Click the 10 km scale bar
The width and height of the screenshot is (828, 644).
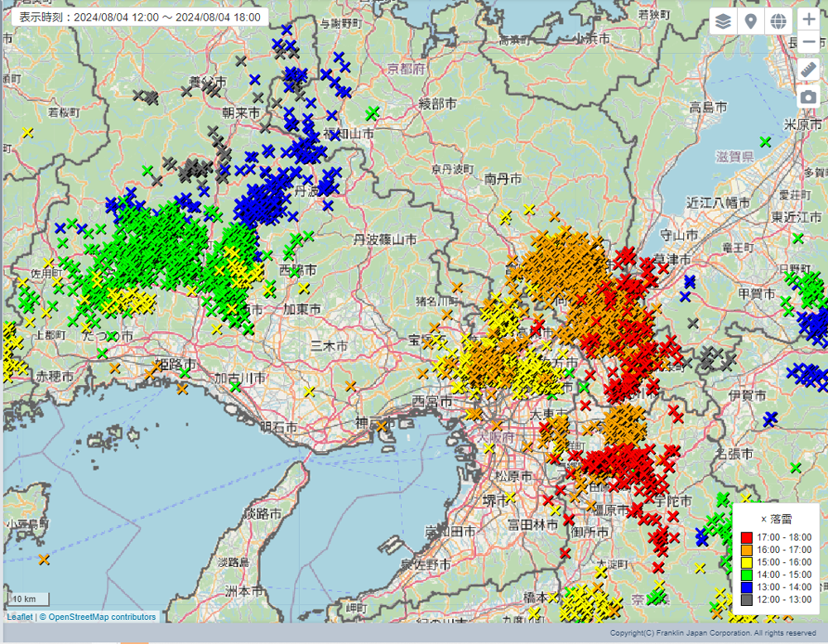(26, 598)
